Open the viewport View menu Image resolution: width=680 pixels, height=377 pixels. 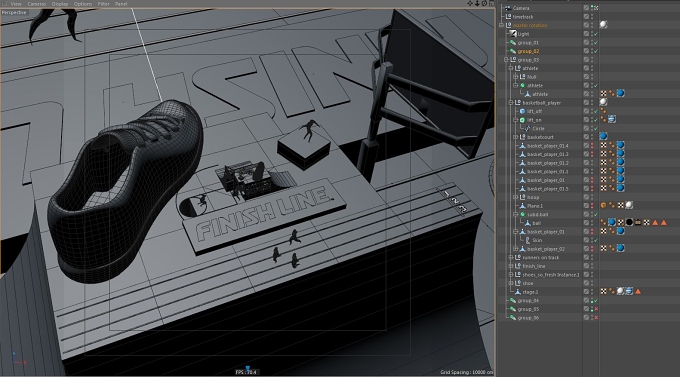pyautogui.click(x=16, y=4)
